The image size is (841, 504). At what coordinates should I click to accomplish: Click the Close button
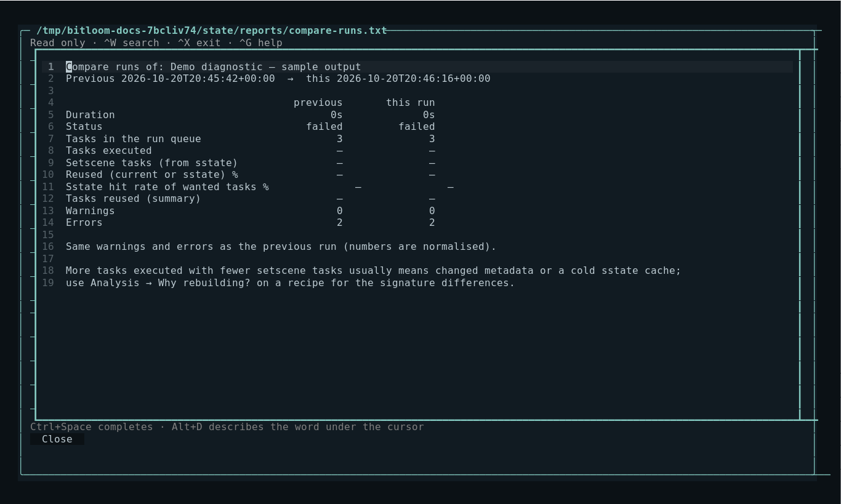pos(57,439)
